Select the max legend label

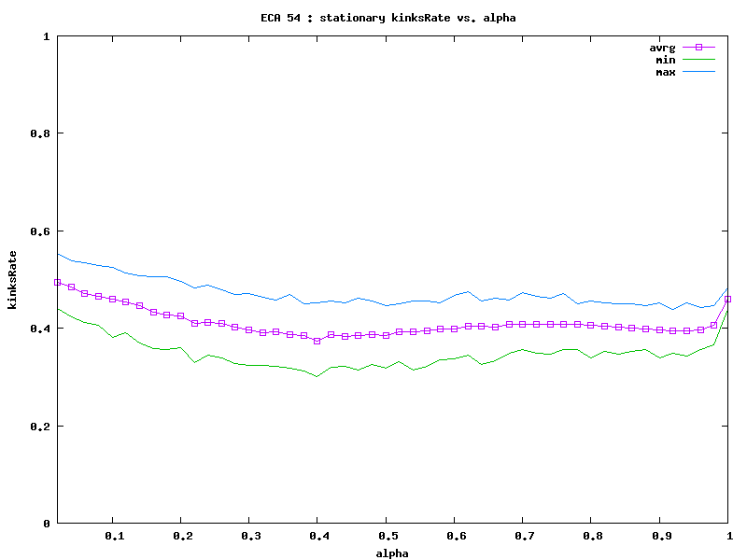665,71
